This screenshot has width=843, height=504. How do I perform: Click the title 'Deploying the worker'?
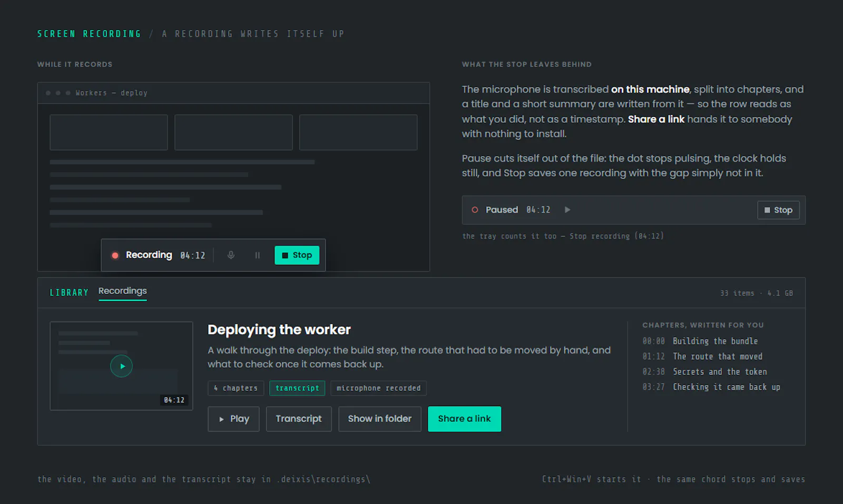pyautogui.click(x=279, y=330)
